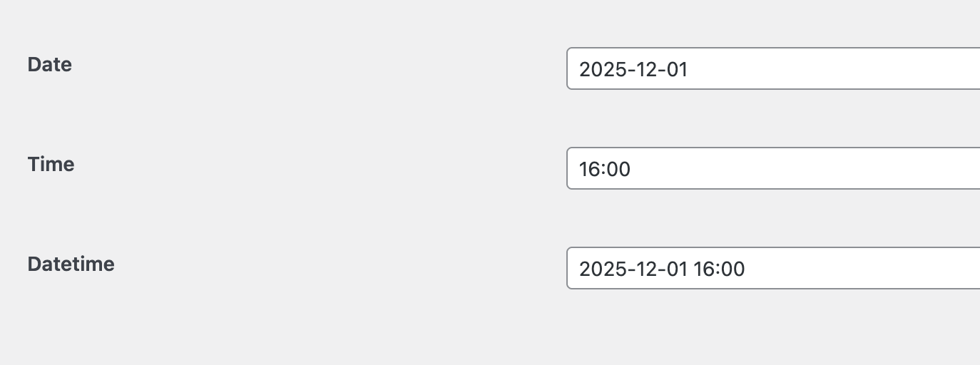Click the bold "Date" heading text
The image size is (980, 365).
point(50,65)
